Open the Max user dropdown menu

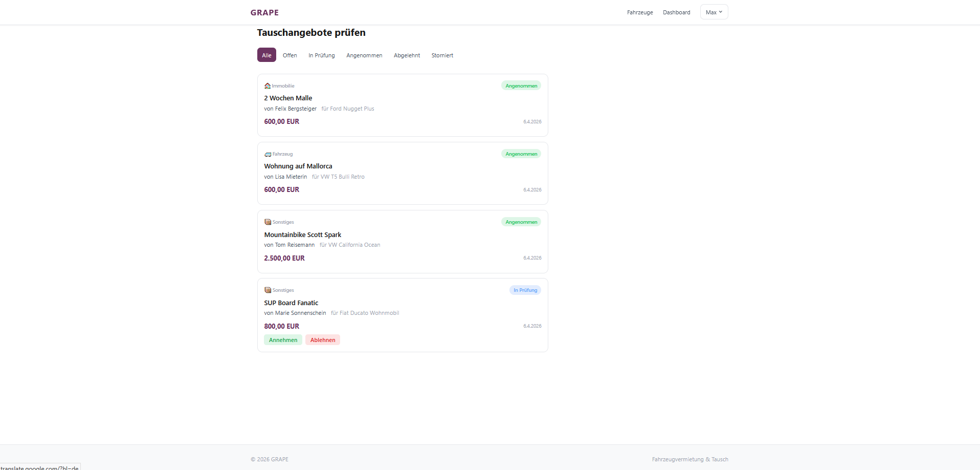[x=714, y=12]
